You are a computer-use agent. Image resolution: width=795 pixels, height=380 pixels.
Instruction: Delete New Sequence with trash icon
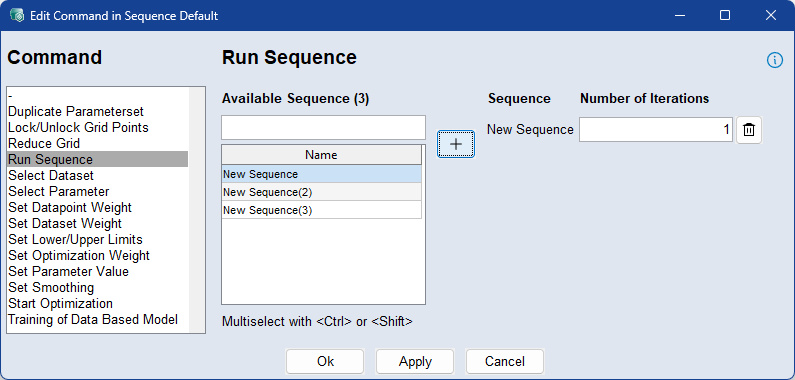(x=749, y=130)
